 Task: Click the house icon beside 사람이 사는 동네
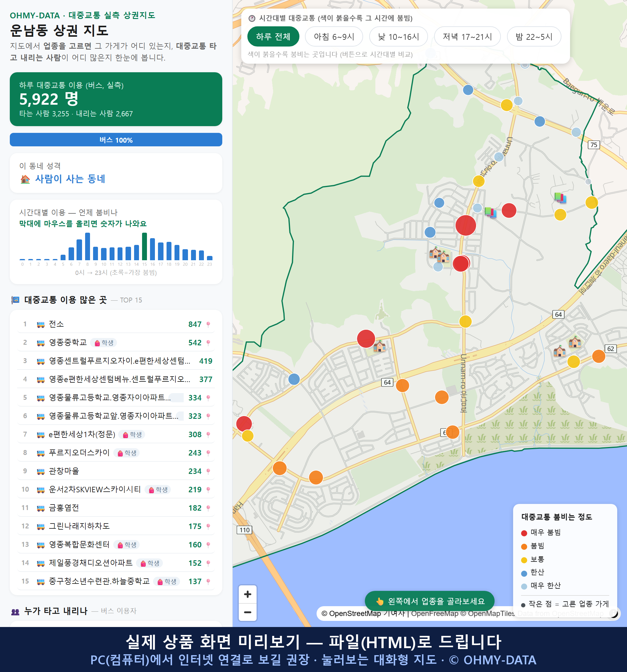[25, 179]
